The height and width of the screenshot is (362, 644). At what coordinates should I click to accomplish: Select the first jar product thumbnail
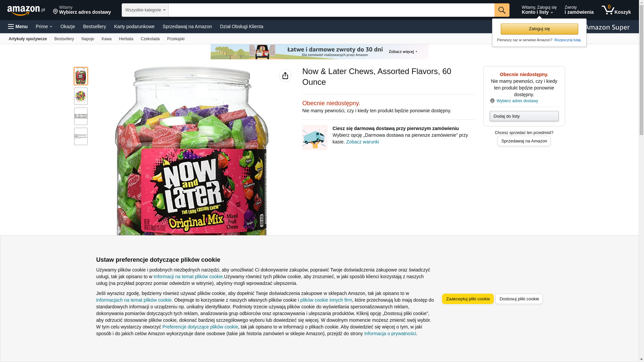click(81, 76)
